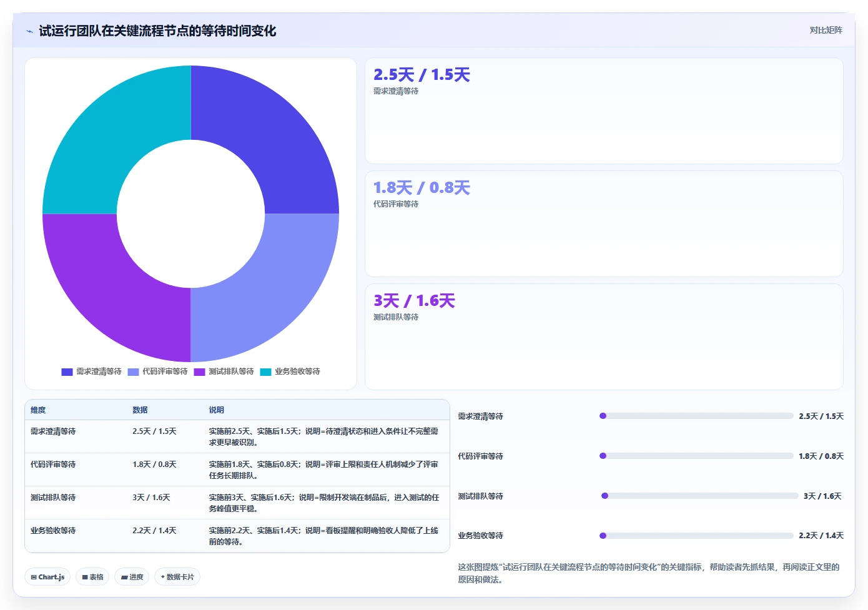Image resolution: width=868 pixels, height=610 pixels.
Task: Click 2.5天 / 1.5天 value right of progress bar
Action: pyautogui.click(x=821, y=416)
